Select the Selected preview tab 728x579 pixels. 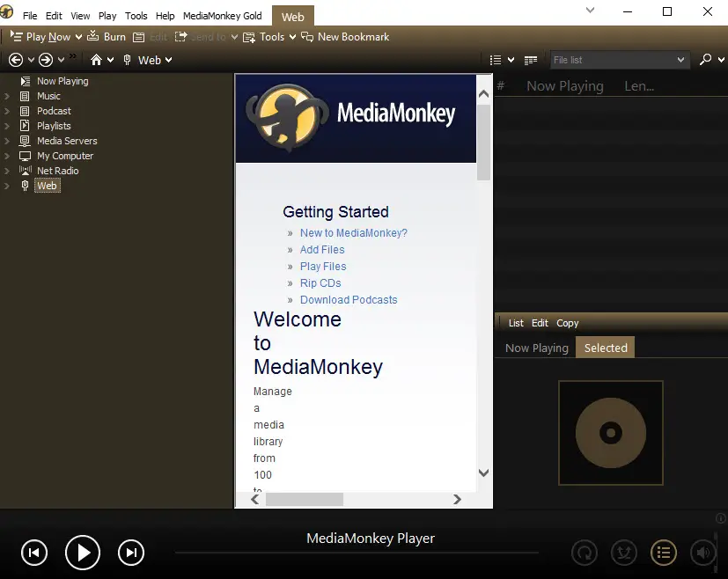point(606,348)
